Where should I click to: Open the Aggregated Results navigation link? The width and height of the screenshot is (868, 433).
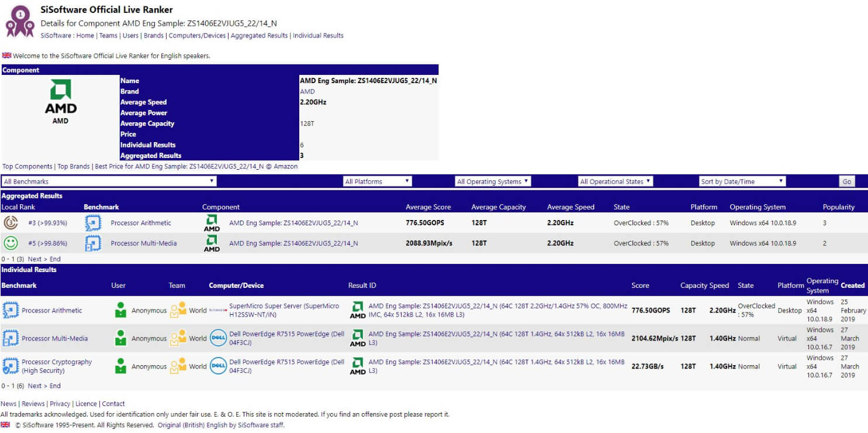click(259, 36)
